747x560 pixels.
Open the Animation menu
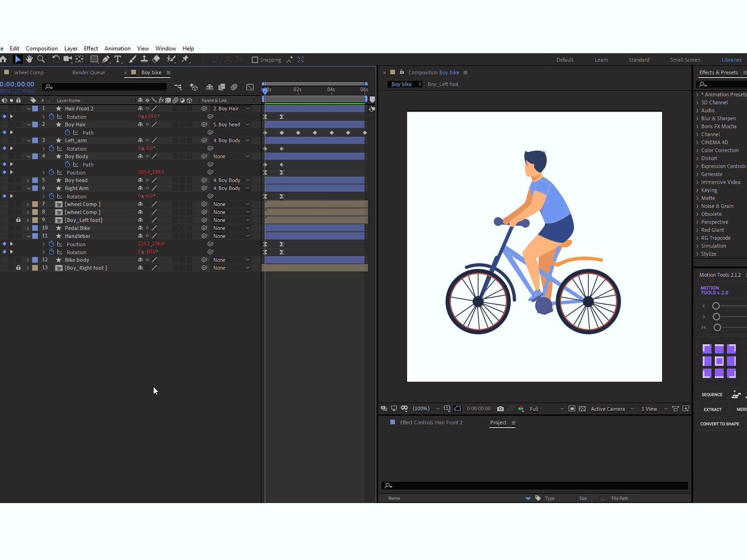click(117, 48)
